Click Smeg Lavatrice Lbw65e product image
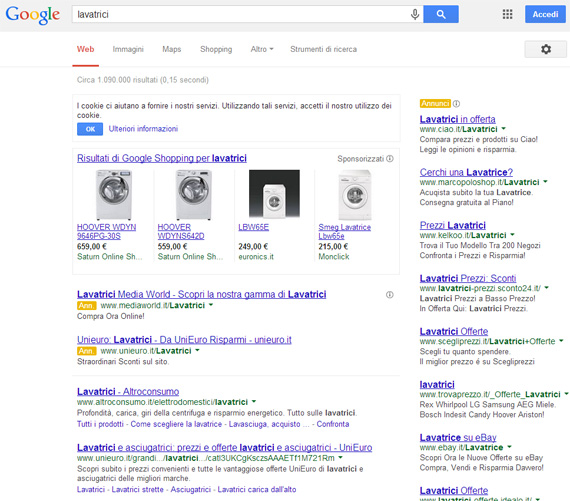The height and width of the screenshot is (501, 570). (355, 195)
